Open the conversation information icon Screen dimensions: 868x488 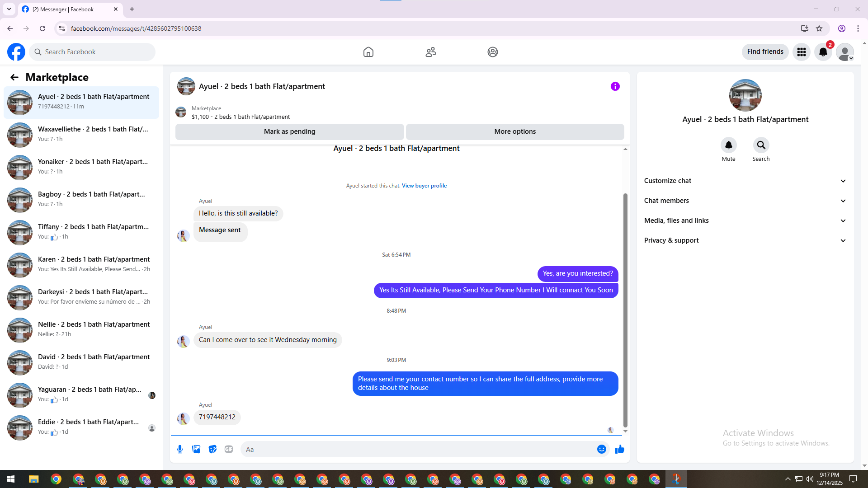(x=615, y=86)
